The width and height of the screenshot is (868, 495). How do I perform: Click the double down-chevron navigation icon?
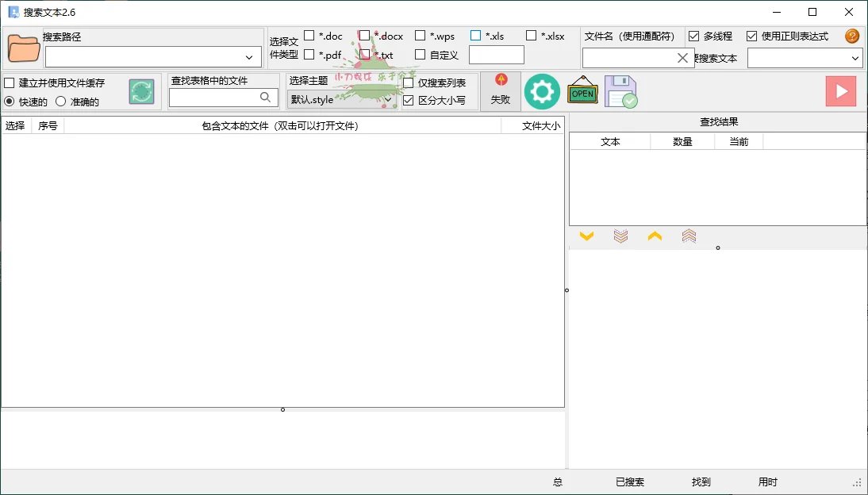[620, 236]
